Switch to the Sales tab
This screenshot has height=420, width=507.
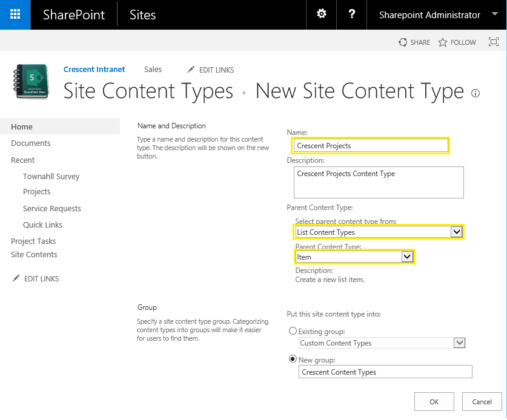tap(153, 69)
